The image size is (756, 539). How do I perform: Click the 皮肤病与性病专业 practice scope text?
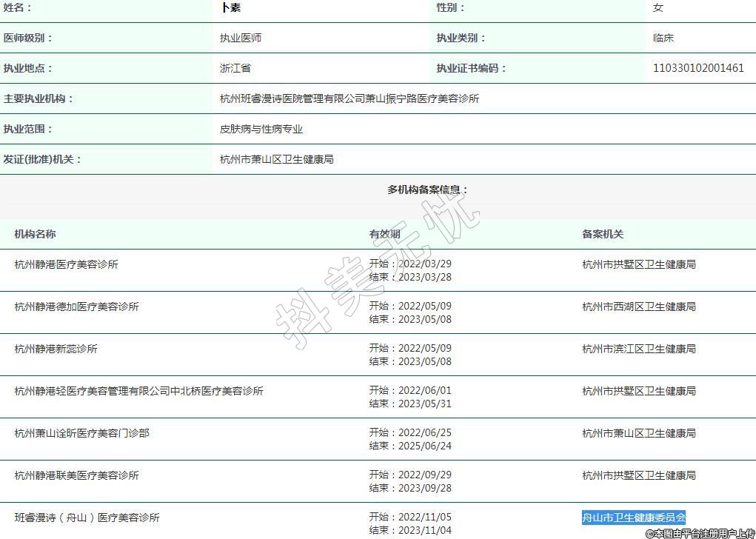tap(261, 129)
